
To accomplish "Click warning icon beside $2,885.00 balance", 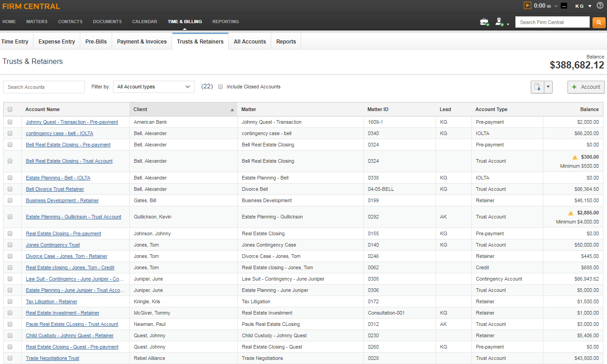I will (571, 213).
